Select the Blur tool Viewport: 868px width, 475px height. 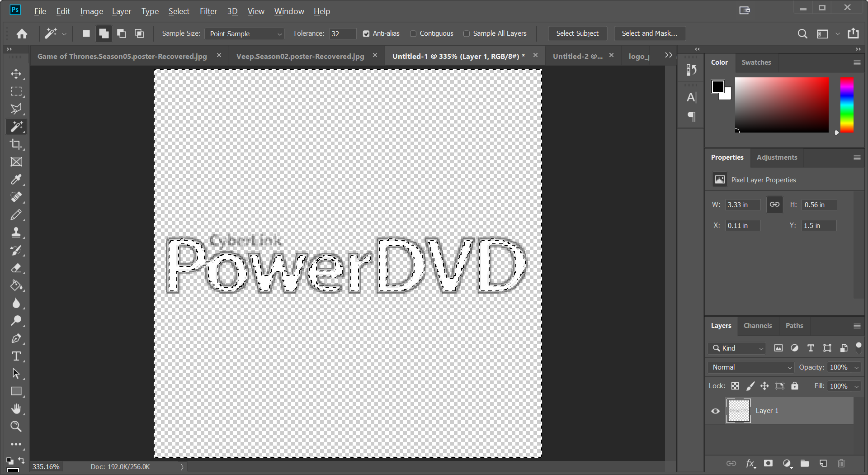click(x=16, y=303)
